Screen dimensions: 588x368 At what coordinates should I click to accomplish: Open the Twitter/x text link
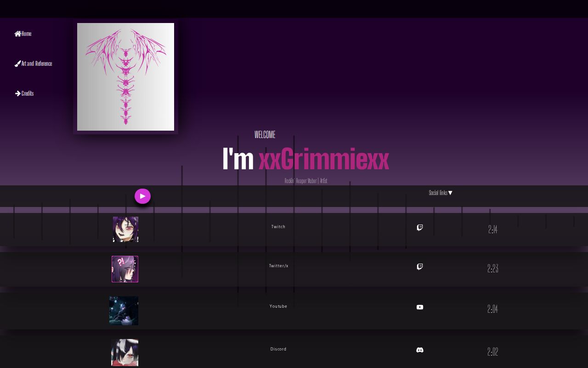click(x=279, y=266)
